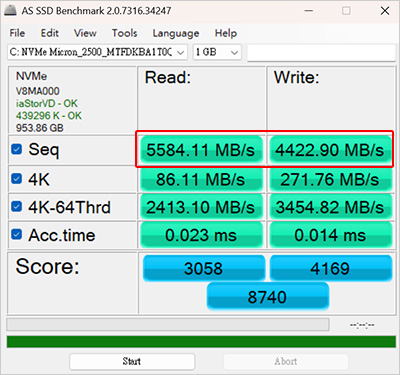Viewport: 400px width, 375px height.
Task: Open the Edit menu
Action: tap(50, 33)
